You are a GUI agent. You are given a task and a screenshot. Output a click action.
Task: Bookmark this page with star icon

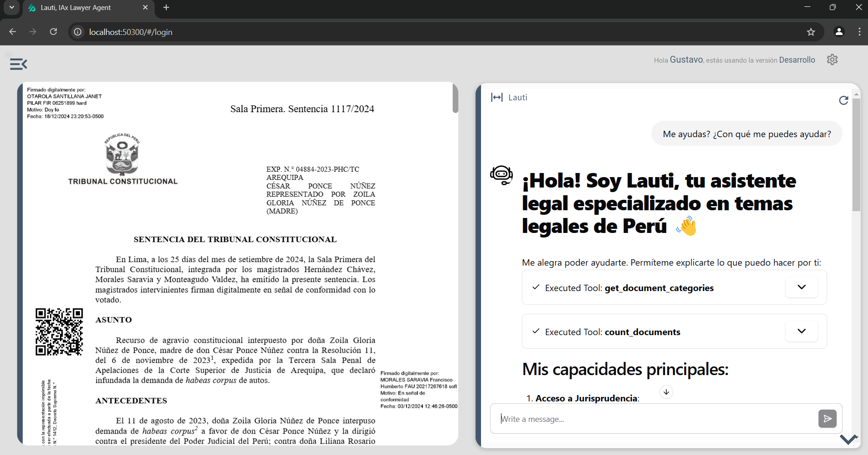[x=811, y=32]
